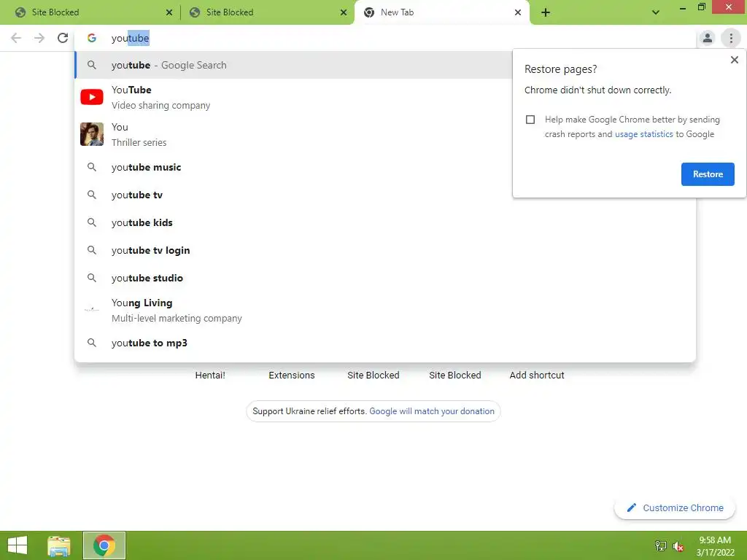
Task: Click the pencil icon on Customize Chrome
Action: [631, 507]
